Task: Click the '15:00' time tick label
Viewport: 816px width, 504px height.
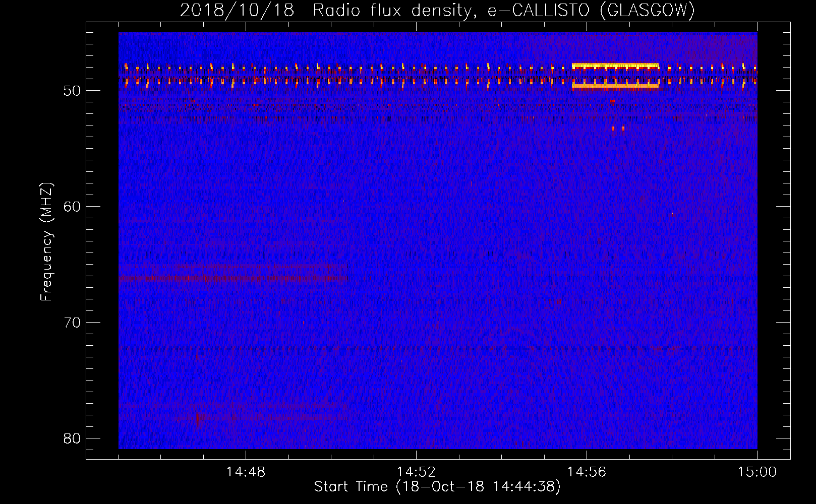Action: click(x=757, y=472)
